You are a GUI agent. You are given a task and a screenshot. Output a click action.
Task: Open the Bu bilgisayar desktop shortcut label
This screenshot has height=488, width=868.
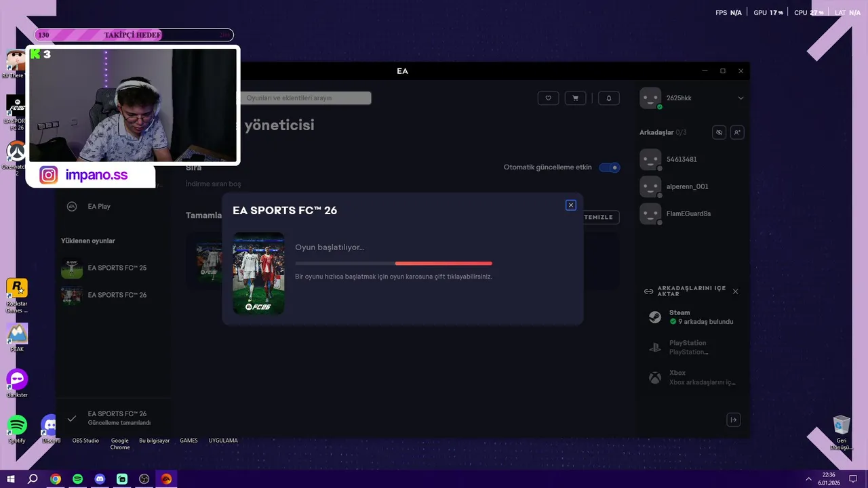(154, 441)
